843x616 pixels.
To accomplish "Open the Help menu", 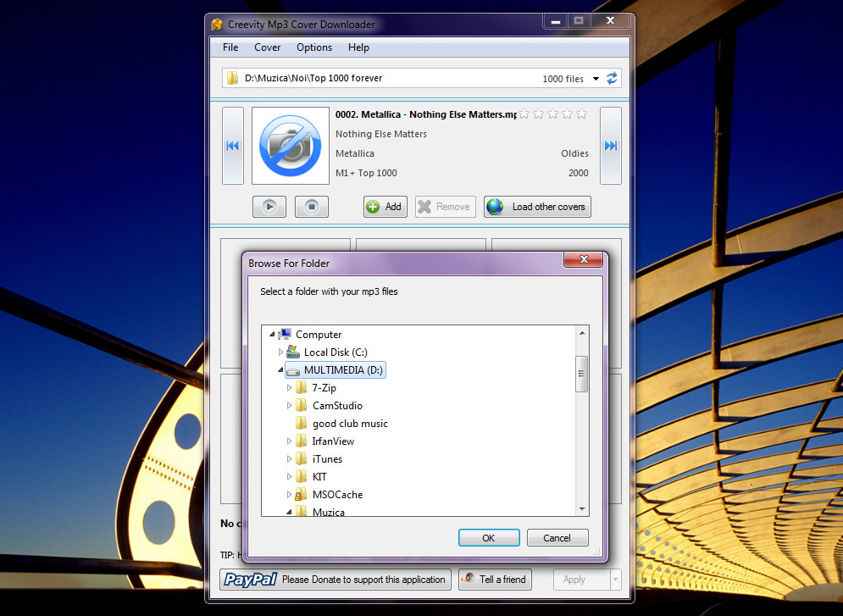I will [x=358, y=47].
